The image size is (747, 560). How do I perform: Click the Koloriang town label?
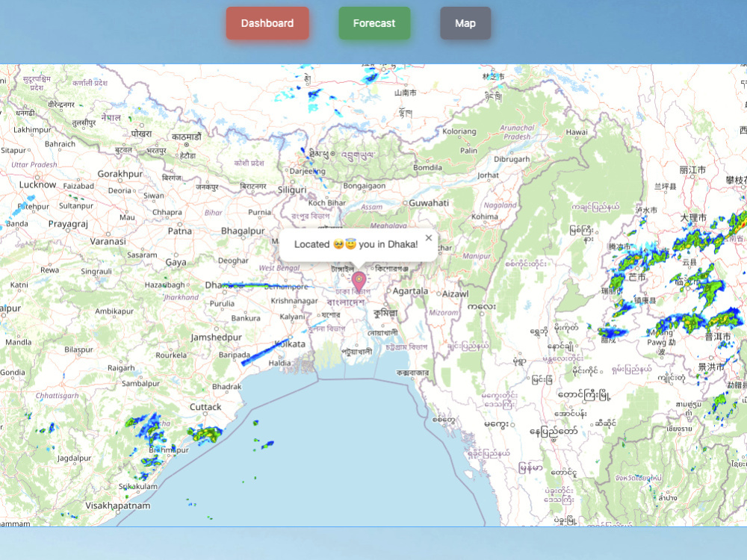(x=459, y=131)
